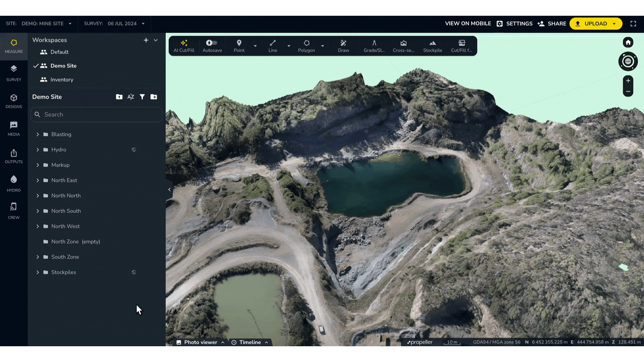Click the Search input field
The width and height of the screenshot is (644, 362).
[x=96, y=114]
